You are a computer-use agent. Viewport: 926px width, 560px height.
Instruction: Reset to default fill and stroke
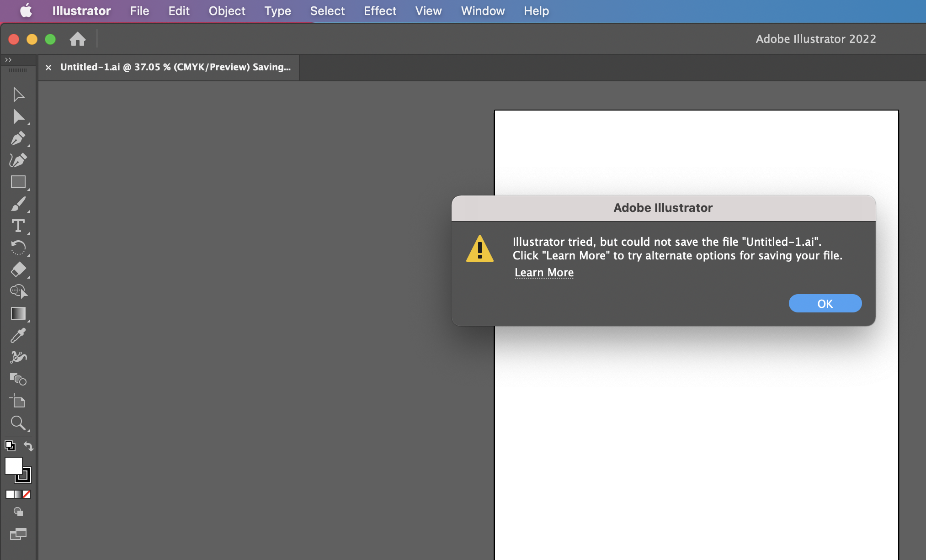[10, 445]
